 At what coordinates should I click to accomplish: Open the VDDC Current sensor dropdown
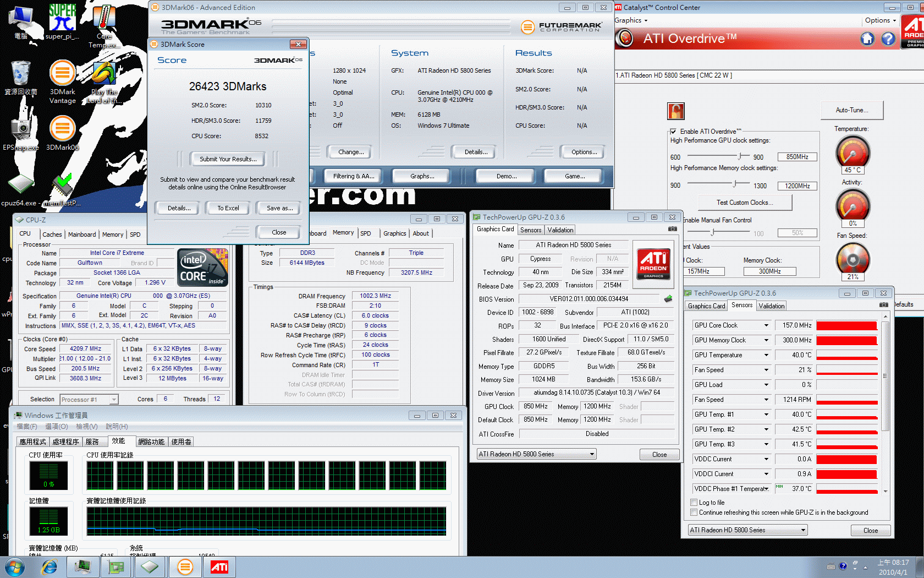pos(766,459)
